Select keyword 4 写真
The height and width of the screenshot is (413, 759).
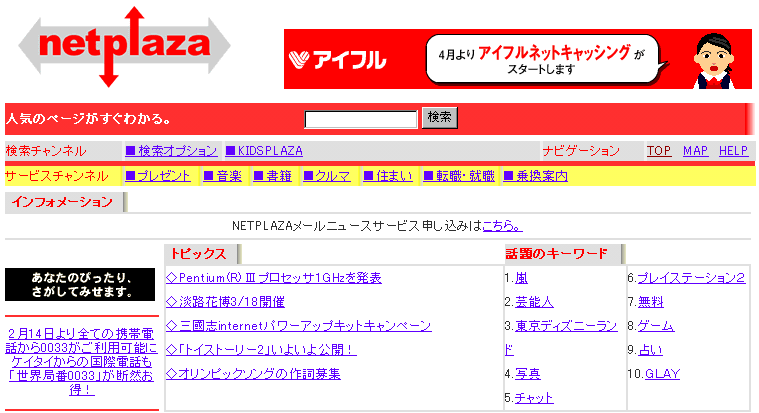pyautogui.click(x=528, y=374)
